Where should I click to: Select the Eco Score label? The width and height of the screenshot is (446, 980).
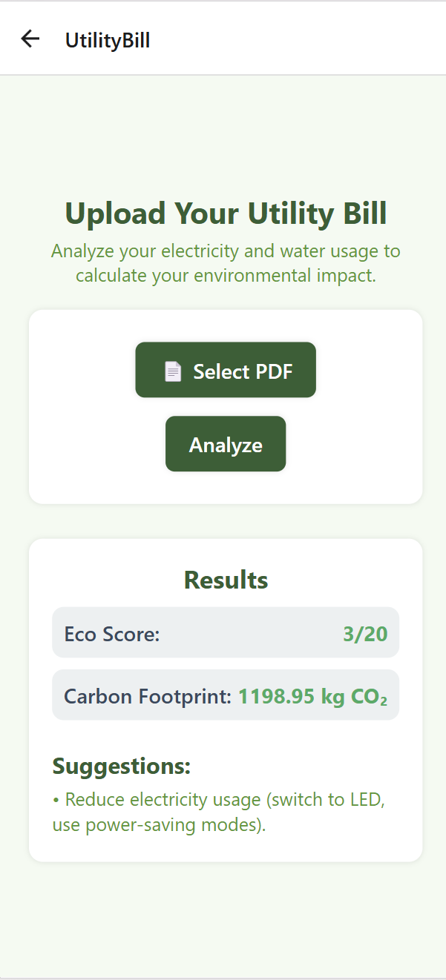tap(112, 634)
